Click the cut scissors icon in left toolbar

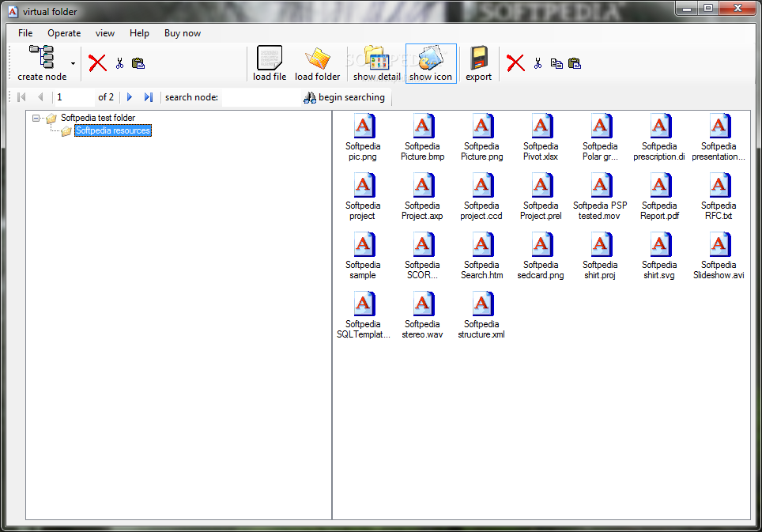click(119, 63)
